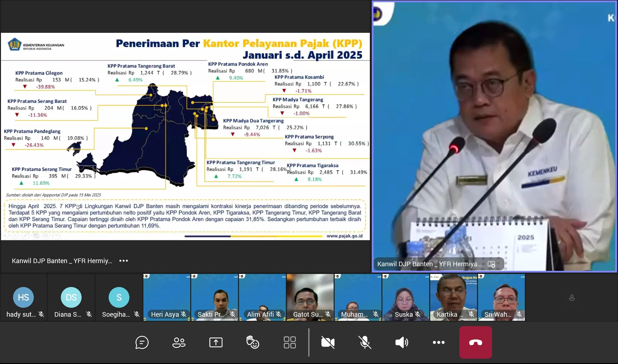Open raise hand and reactions icon
Image resolution: width=618 pixels, height=364 pixels.
[x=253, y=342]
